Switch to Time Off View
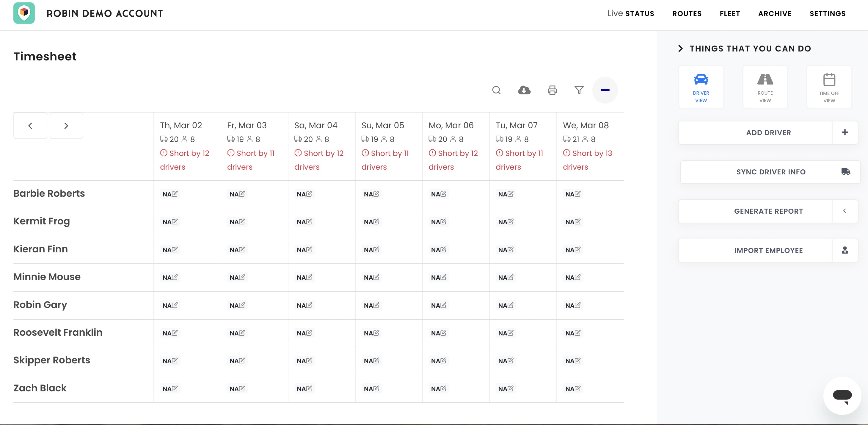Screen dimensions: 868x425 pos(829,87)
